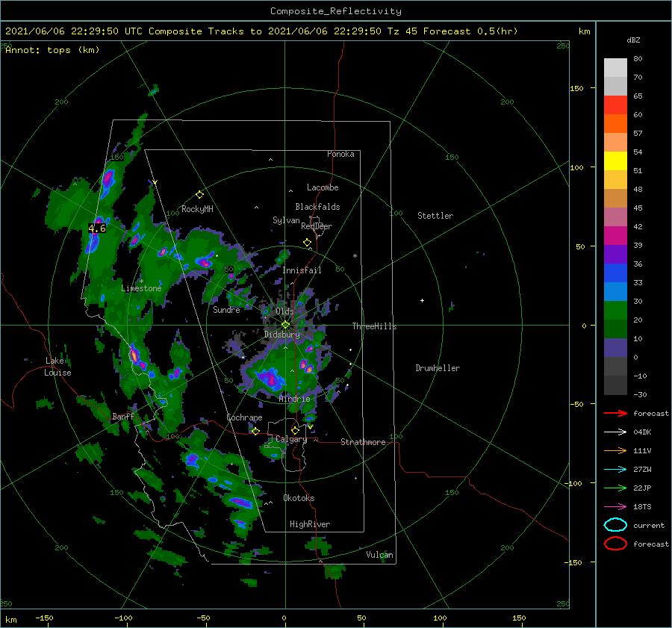Screen dimensions: 672x628
Task: Click the Blackfalds label
Action: [317, 207]
